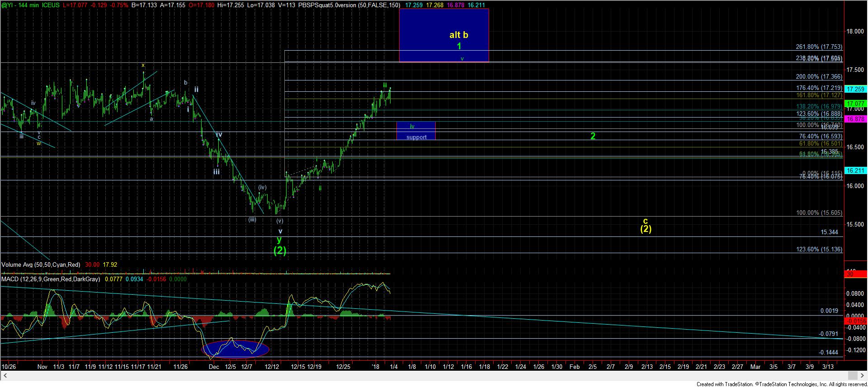Click the '3/13' date axis label

point(828,367)
